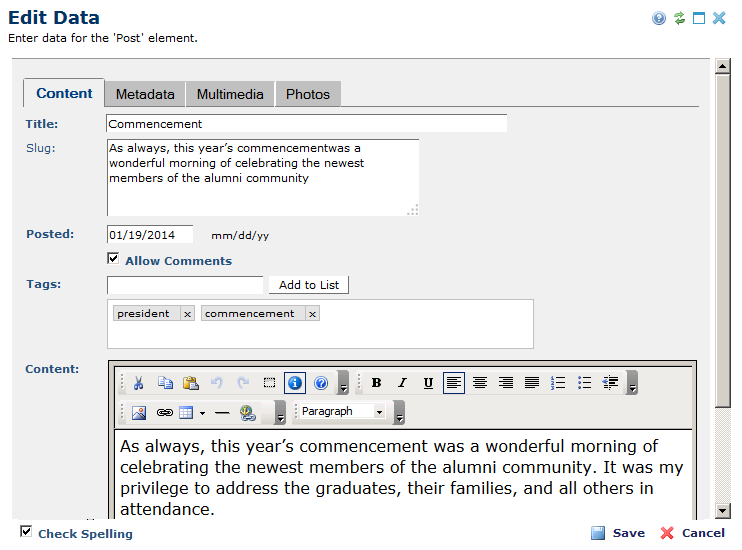Image resolution: width=742 pixels, height=550 pixels.
Task: Toggle the Allow Comments checkbox
Action: coord(113,258)
